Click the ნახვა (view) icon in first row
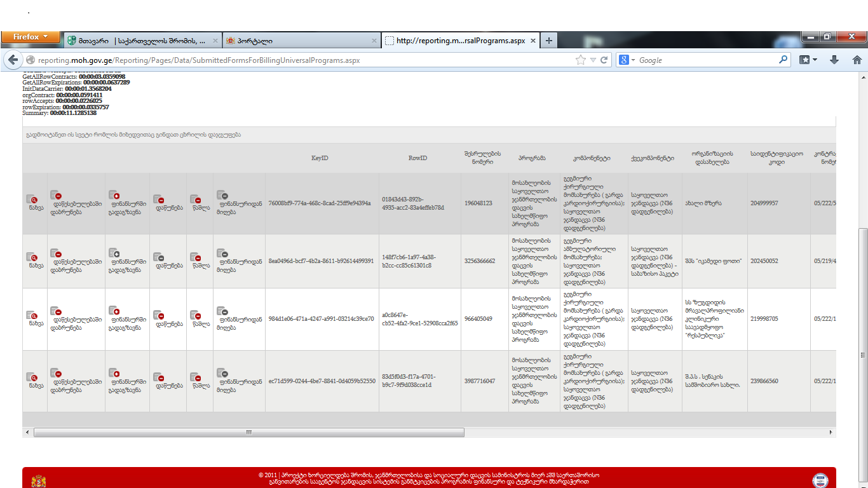 (31, 200)
